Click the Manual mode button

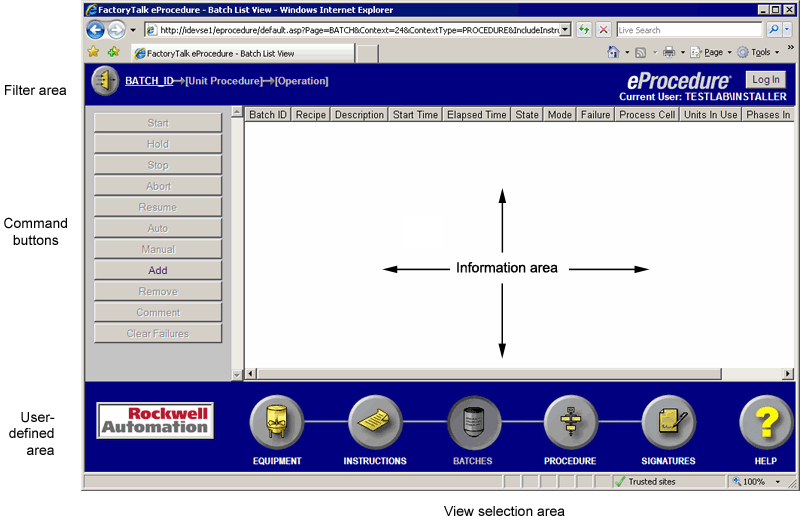click(158, 249)
